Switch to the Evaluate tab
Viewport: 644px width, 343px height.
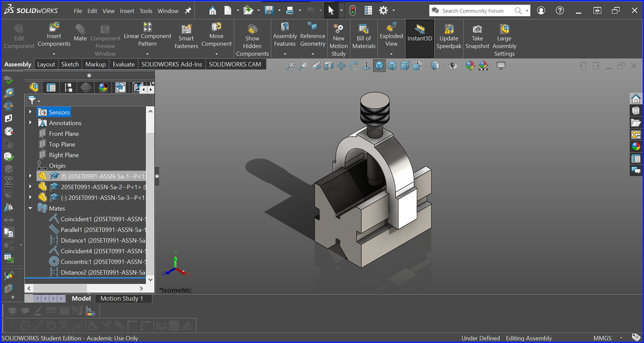pyautogui.click(x=123, y=64)
